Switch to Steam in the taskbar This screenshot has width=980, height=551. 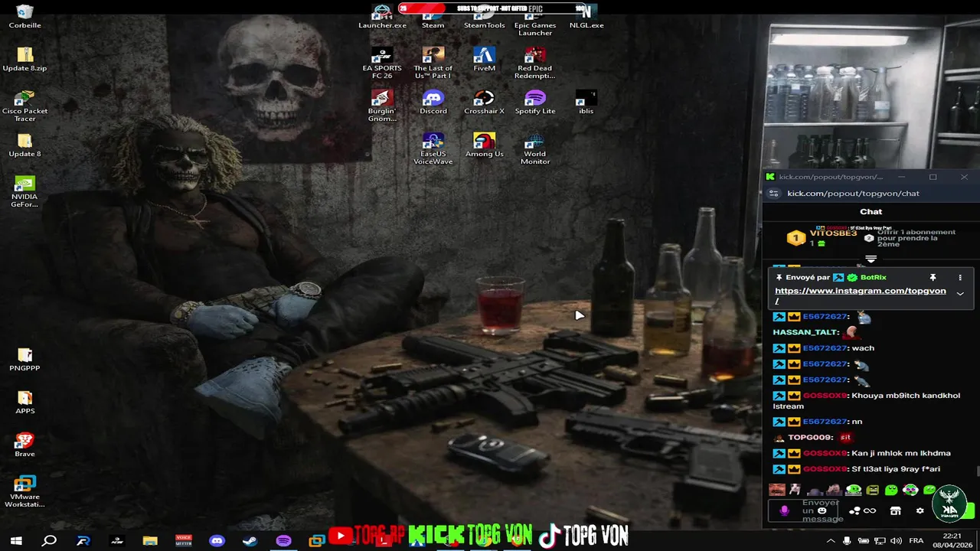click(x=250, y=540)
